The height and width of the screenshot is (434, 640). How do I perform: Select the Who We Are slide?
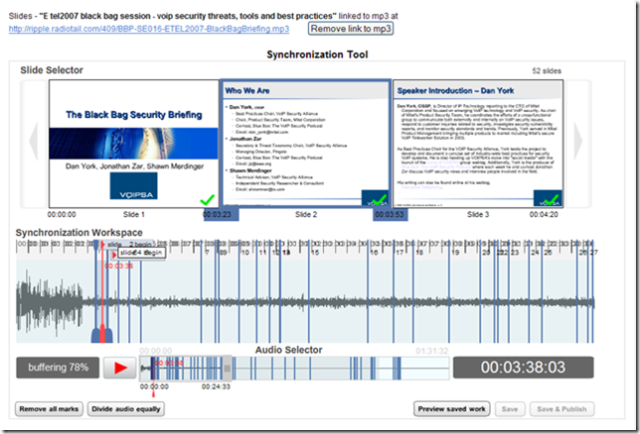pos(304,144)
